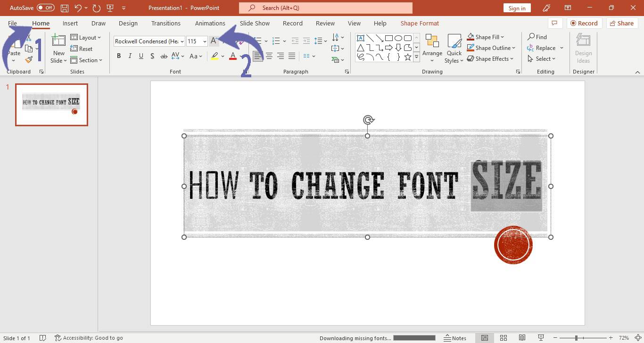Click the Redo/Repeat icon

[x=97, y=8]
